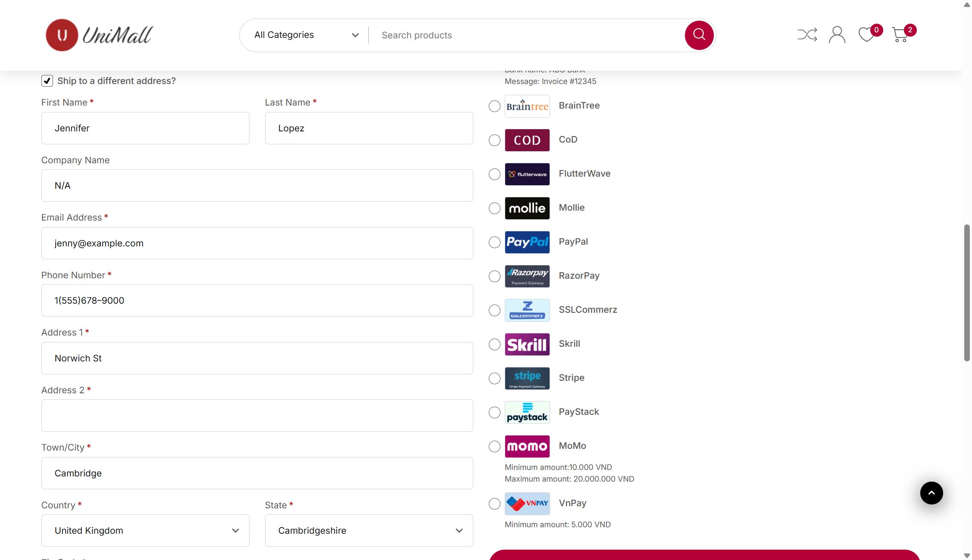
Task: Open the compare shuffle icon
Action: pos(807,35)
